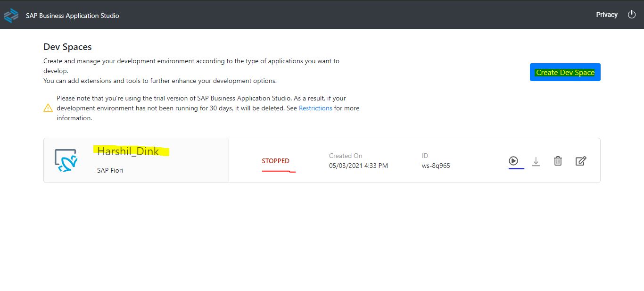Click the SAP Business Application Studio logo
The width and height of the screenshot is (644, 291).
[x=11, y=16]
